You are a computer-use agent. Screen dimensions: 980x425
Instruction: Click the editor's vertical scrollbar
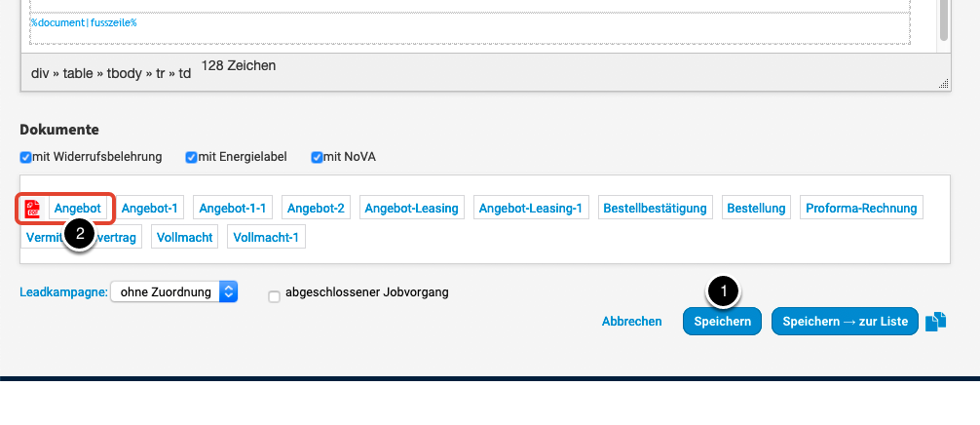944,19
